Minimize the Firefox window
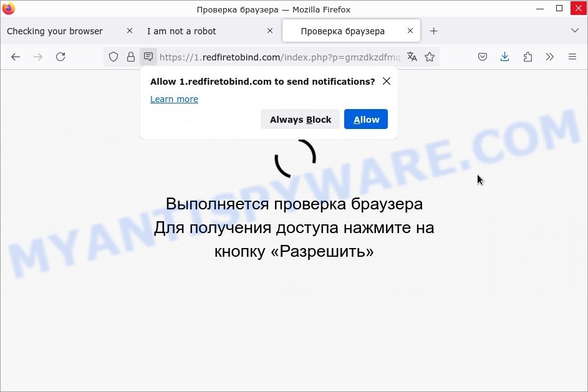Image resolution: width=588 pixels, height=392 pixels. [x=540, y=8]
